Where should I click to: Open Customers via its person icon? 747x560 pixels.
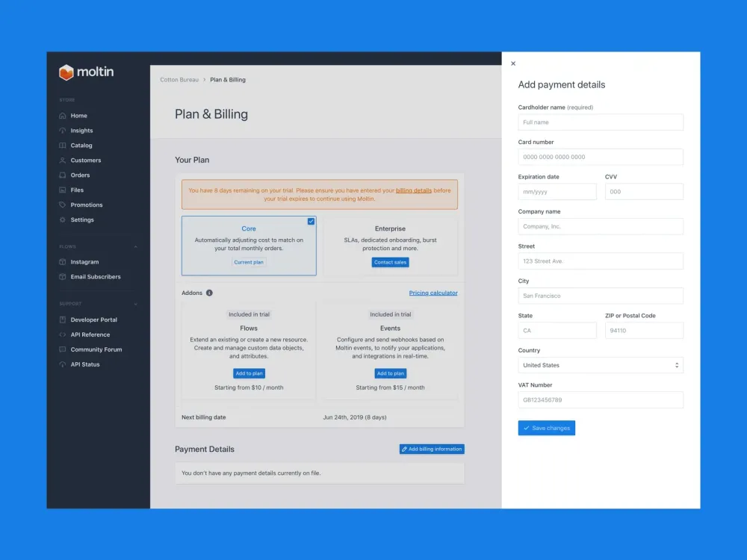(x=63, y=161)
